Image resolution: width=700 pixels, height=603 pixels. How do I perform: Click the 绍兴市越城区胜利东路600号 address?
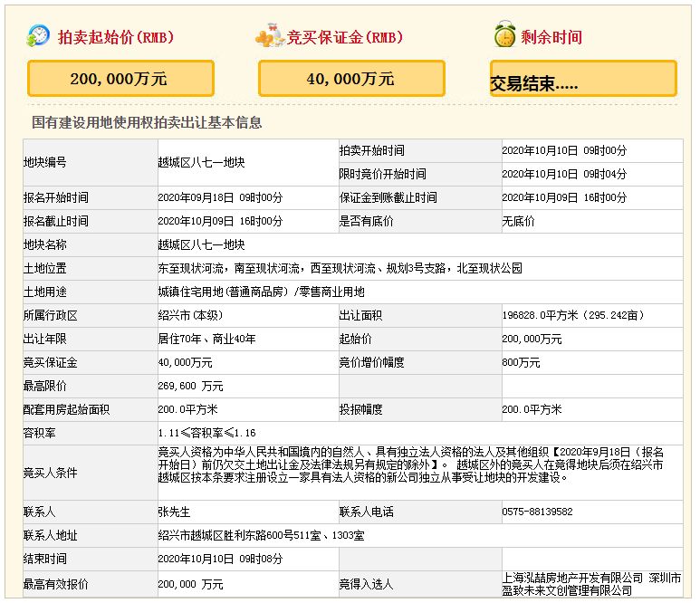pos(261,536)
